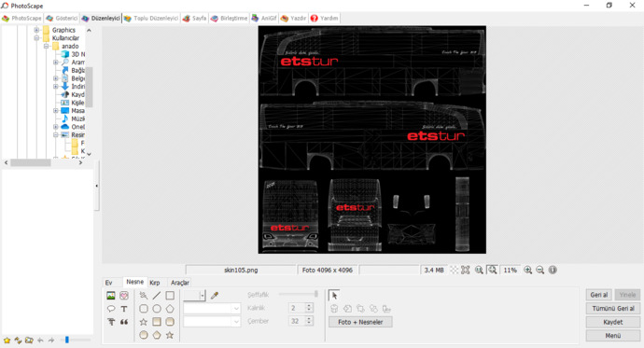This screenshot has height=348, width=644.
Task: Expand the Graphics folder node
Action: tap(36, 30)
